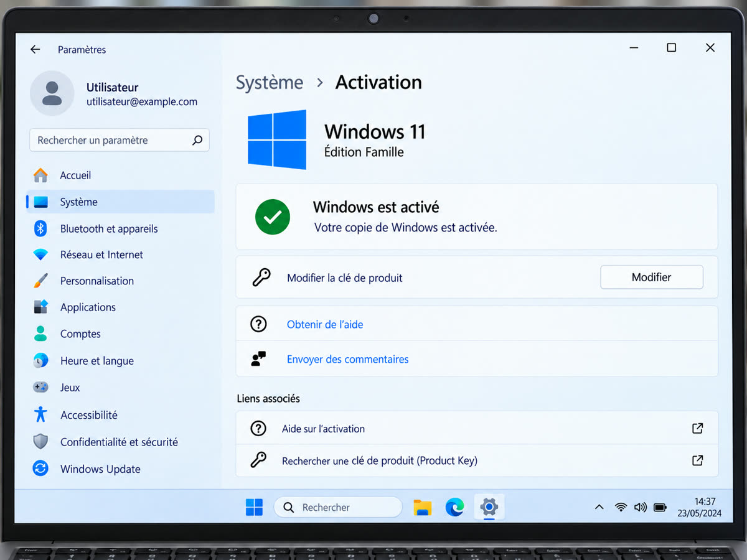Click the Accessibilité figure icon
This screenshot has height=560, width=747.
tap(40, 414)
